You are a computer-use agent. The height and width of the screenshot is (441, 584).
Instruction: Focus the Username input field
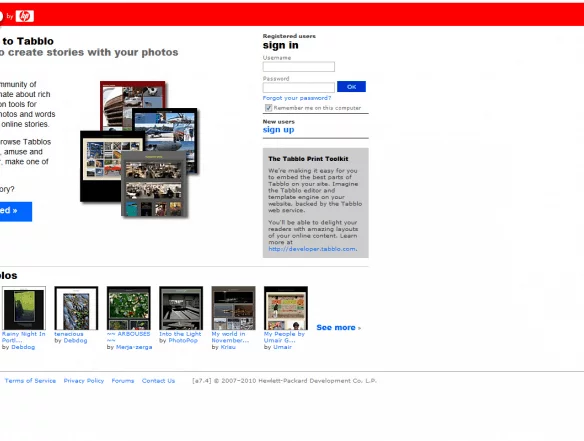[x=299, y=67]
